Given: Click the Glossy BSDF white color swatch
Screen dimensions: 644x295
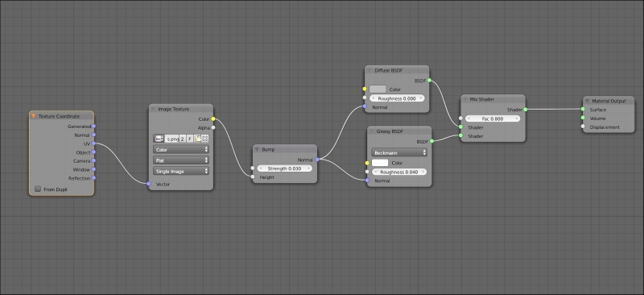Looking at the screenshot, I should (379, 163).
